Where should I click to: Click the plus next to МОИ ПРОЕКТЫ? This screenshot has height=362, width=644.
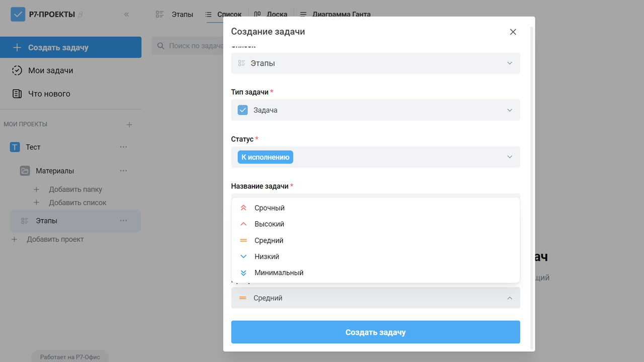tap(129, 125)
